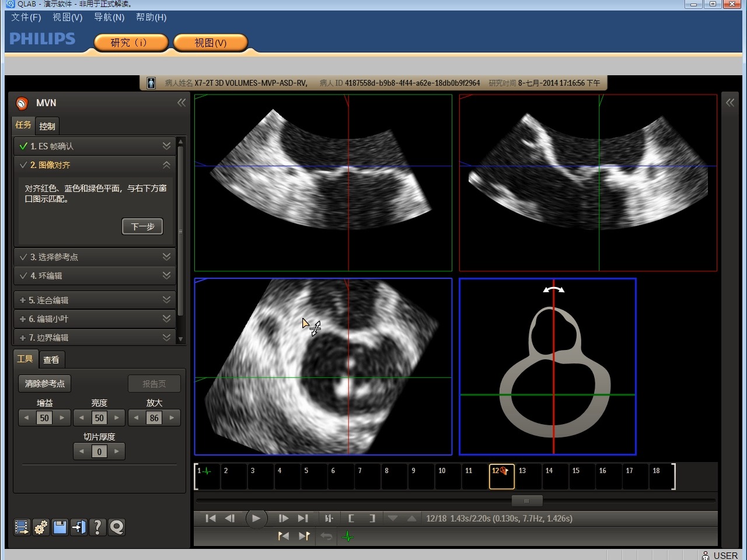The width and height of the screenshot is (747, 560).
Task: Click the trim loop icon
Action: click(329, 518)
